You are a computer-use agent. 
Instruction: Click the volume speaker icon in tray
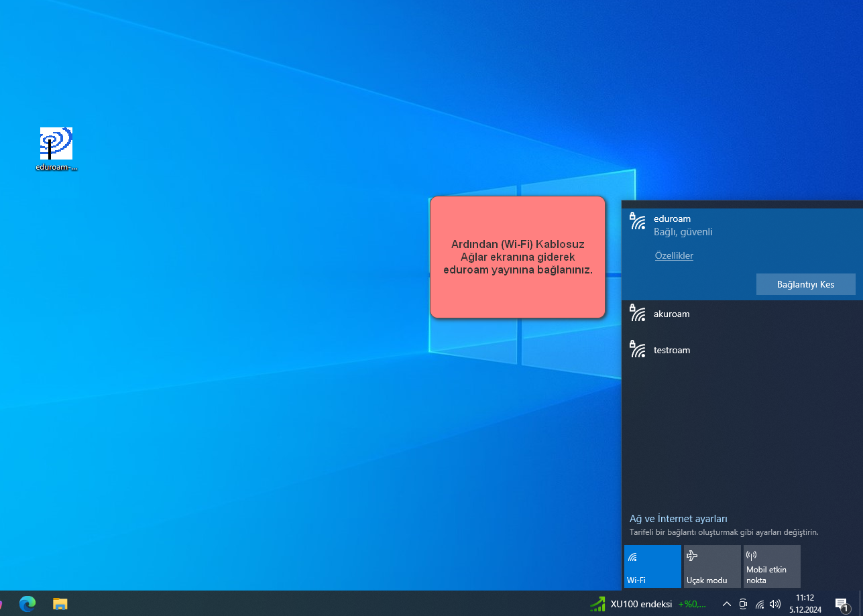(775, 604)
